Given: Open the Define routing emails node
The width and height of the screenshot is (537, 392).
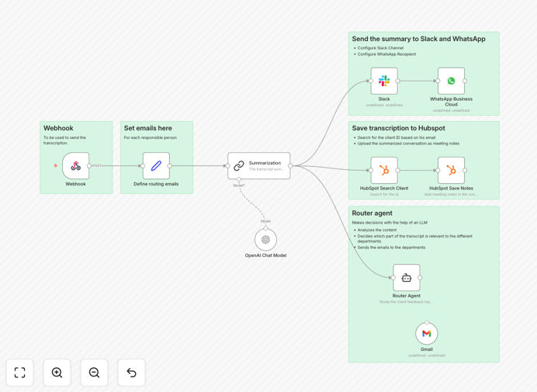Looking at the screenshot, I should point(156,166).
